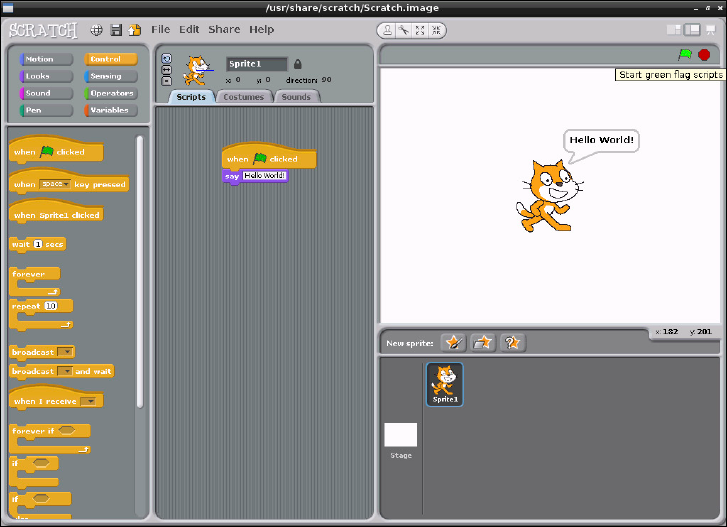The width and height of the screenshot is (727, 527).
Task: Open the broadcast and wait message dropdown
Action: tap(65, 371)
